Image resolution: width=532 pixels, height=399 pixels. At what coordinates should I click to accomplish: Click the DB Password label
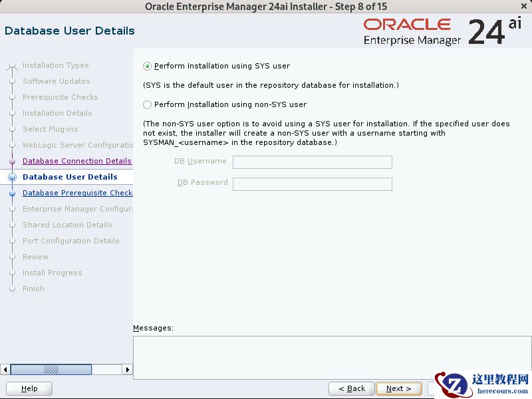point(203,182)
